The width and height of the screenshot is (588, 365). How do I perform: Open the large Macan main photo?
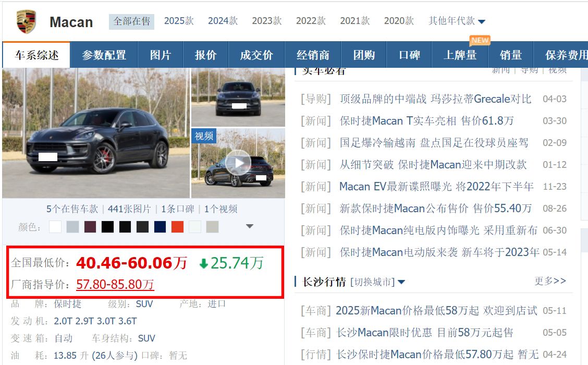[95, 133]
